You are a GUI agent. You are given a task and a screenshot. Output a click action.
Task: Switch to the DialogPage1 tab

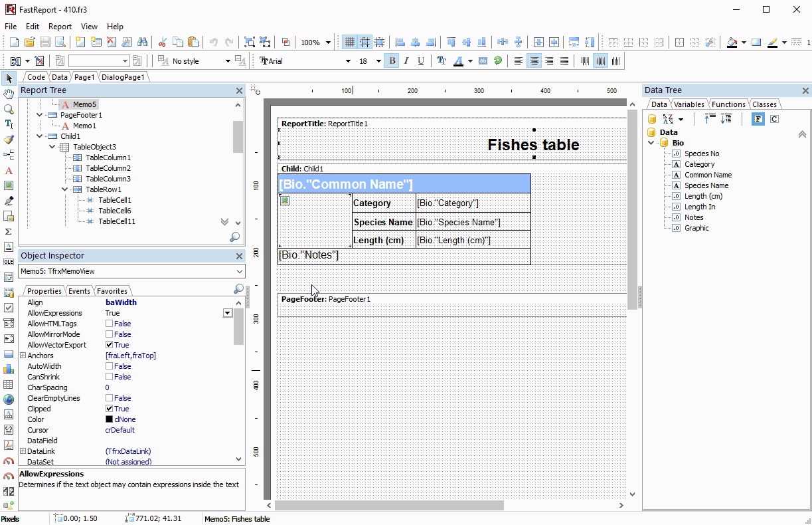[123, 77]
